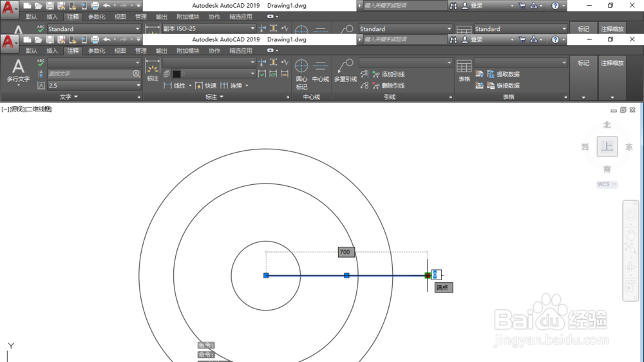Click the reassociate dimension icon with orange link
644x362 pixels.
pyautogui.click(x=285, y=74)
